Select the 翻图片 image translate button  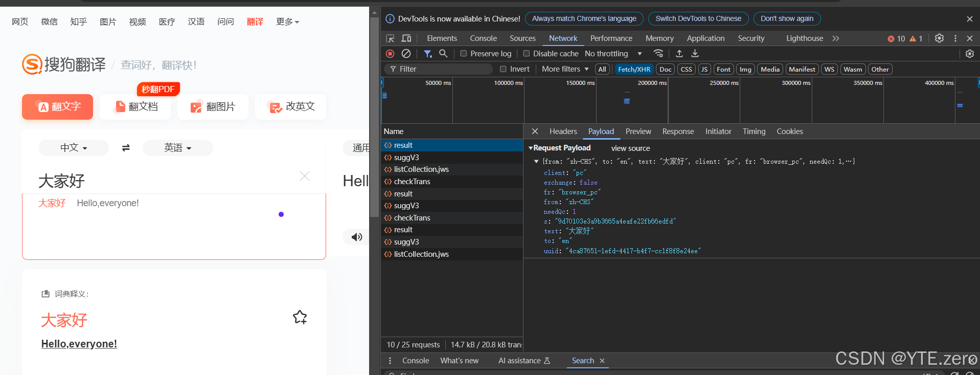[213, 107]
